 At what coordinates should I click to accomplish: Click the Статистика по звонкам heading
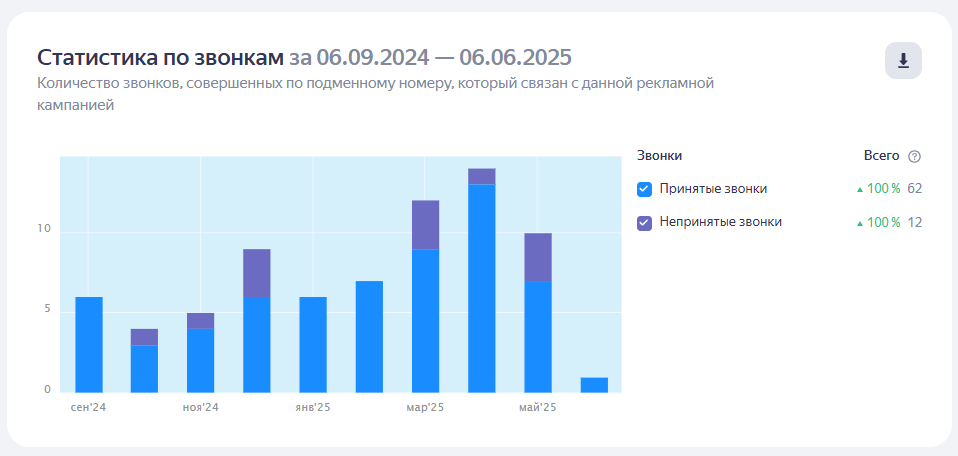pyautogui.click(x=160, y=57)
